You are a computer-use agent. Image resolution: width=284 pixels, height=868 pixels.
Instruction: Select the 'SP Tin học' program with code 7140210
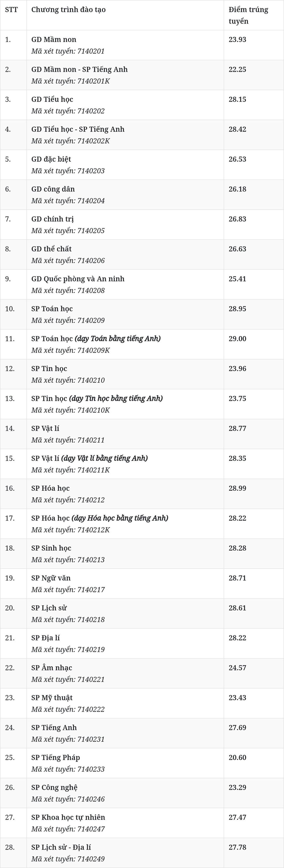point(49,369)
